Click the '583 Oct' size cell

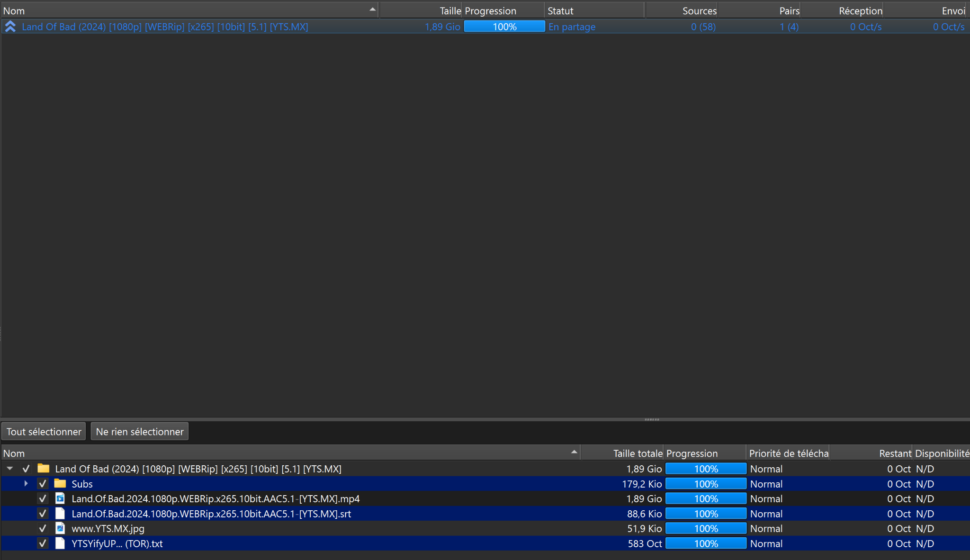[645, 543]
